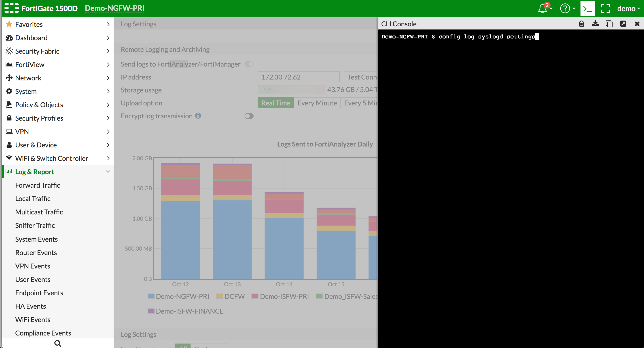Open Compliance Events log page
The image size is (644, 348).
43,333
